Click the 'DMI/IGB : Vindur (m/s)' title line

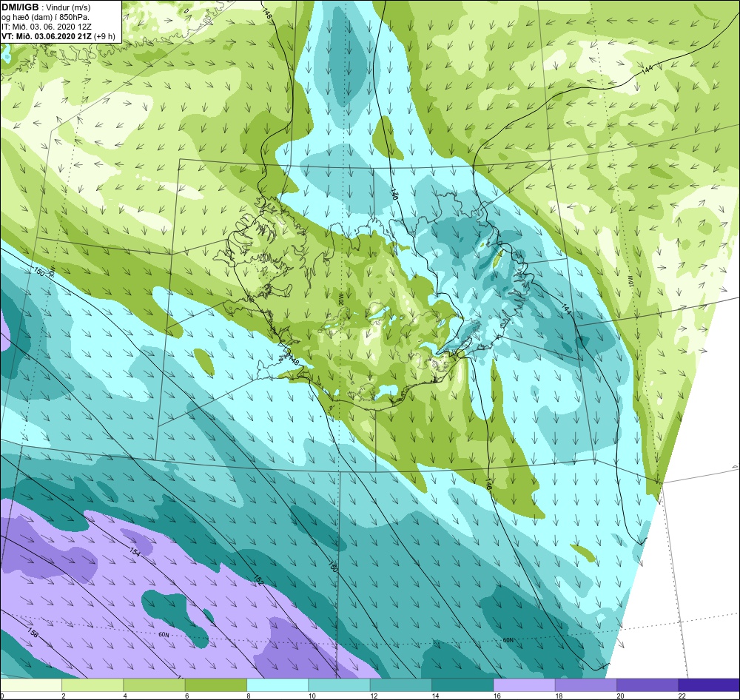[46, 7]
